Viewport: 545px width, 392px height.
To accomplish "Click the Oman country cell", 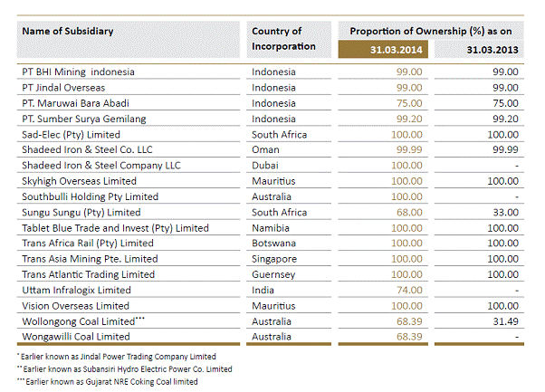I will (265, 150).
